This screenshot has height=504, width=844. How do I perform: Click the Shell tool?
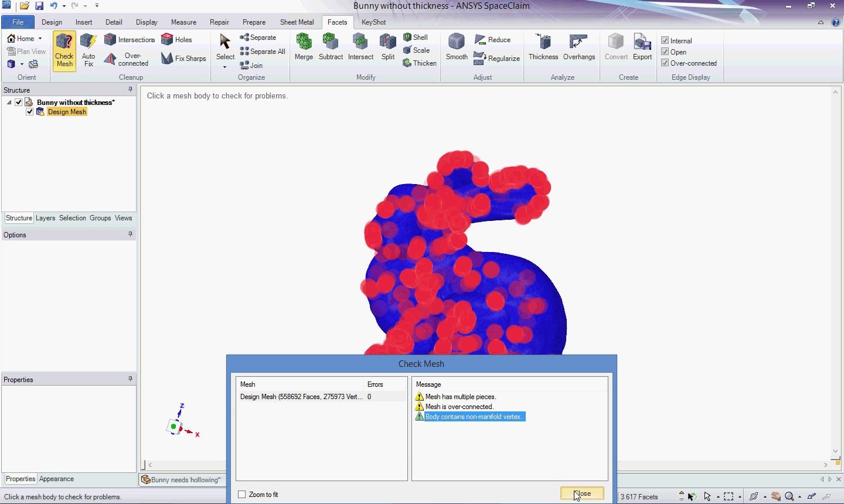[x=416, y=38]
